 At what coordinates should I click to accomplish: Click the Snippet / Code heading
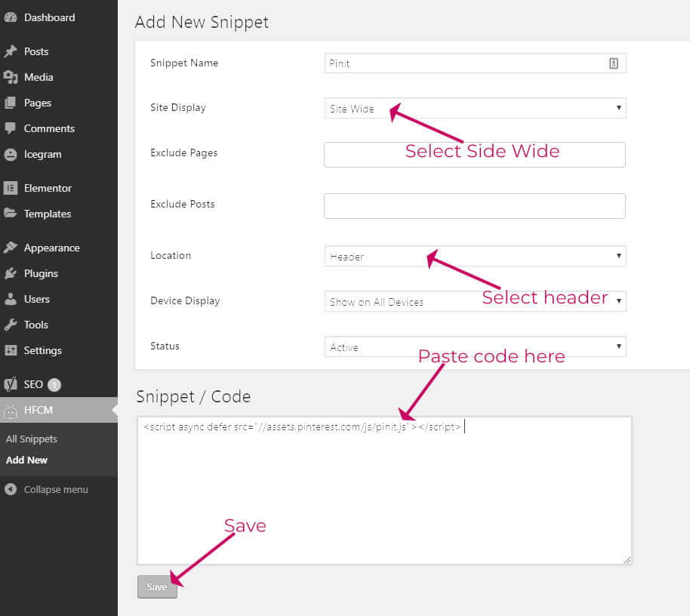pos(193,397)
